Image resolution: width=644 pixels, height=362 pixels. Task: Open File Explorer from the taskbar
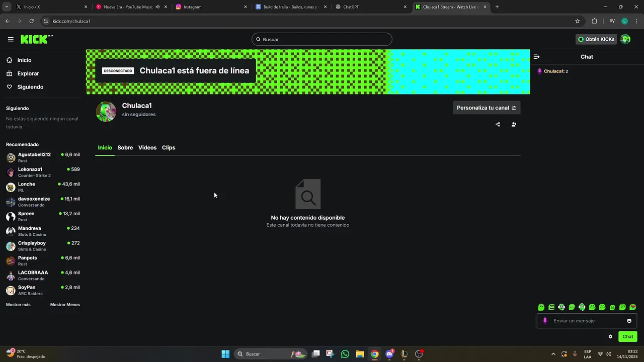point(360,354)
